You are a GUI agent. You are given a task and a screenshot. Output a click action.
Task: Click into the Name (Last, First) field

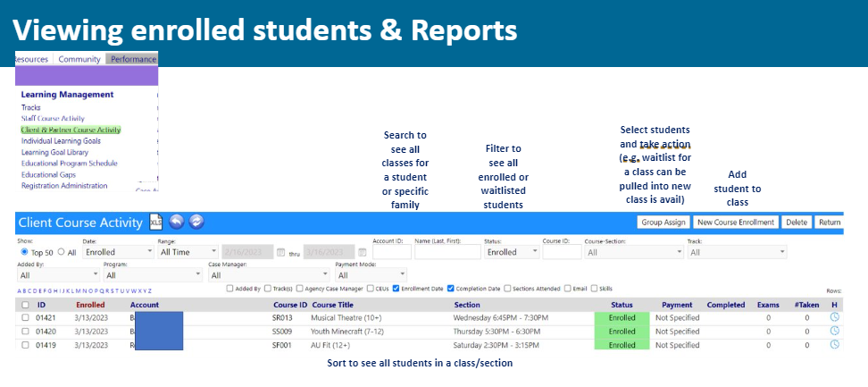(x=447, y=252)
